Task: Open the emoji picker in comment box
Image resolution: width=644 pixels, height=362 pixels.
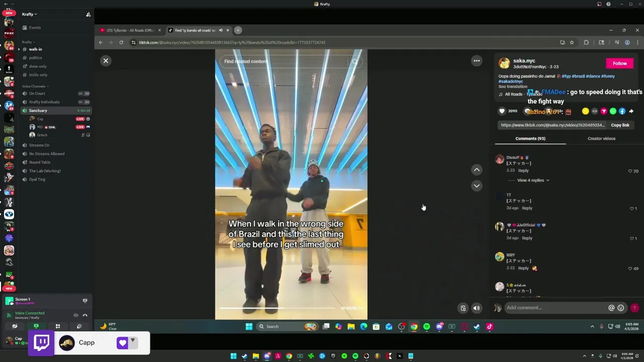Action: tap(621, 308)
